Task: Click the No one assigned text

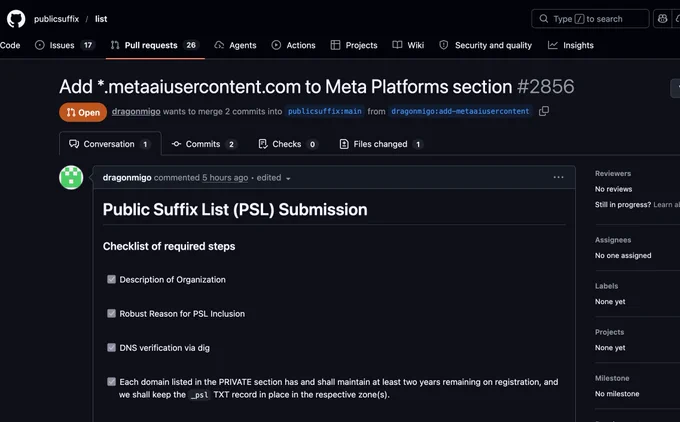Action: [623, 255]
